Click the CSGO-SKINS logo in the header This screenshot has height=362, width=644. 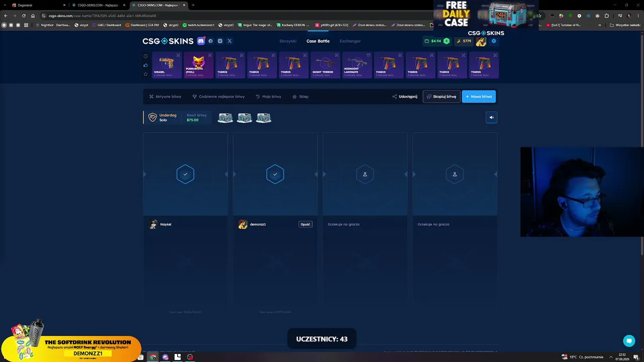click(168, 41)
